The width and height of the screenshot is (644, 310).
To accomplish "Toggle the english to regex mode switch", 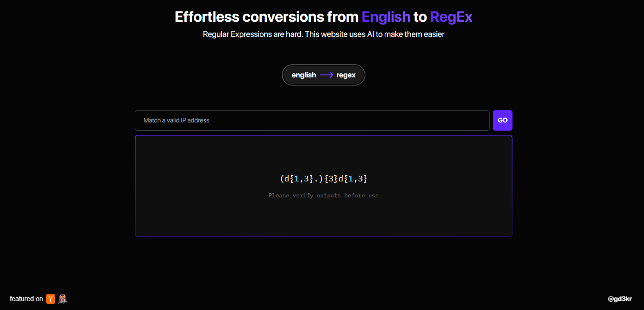I will [323, 75].
